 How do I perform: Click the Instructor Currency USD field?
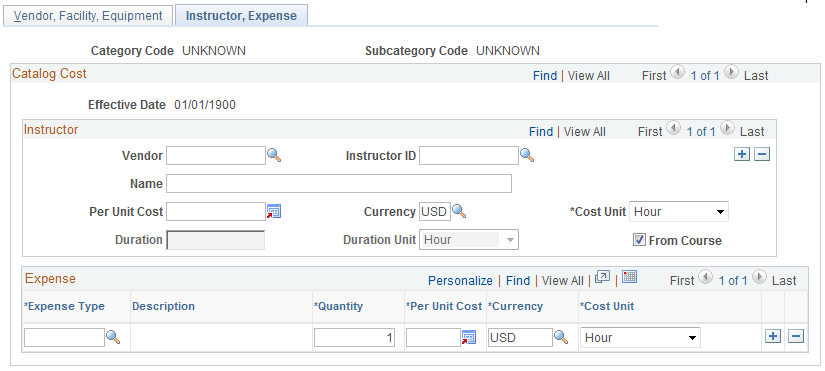(435, 212)
